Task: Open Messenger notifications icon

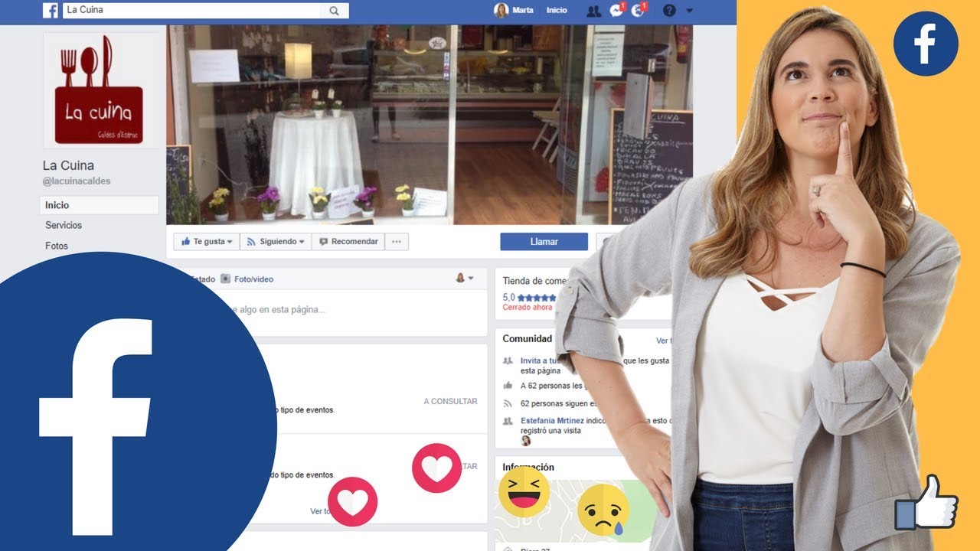Action: (616, 11)
